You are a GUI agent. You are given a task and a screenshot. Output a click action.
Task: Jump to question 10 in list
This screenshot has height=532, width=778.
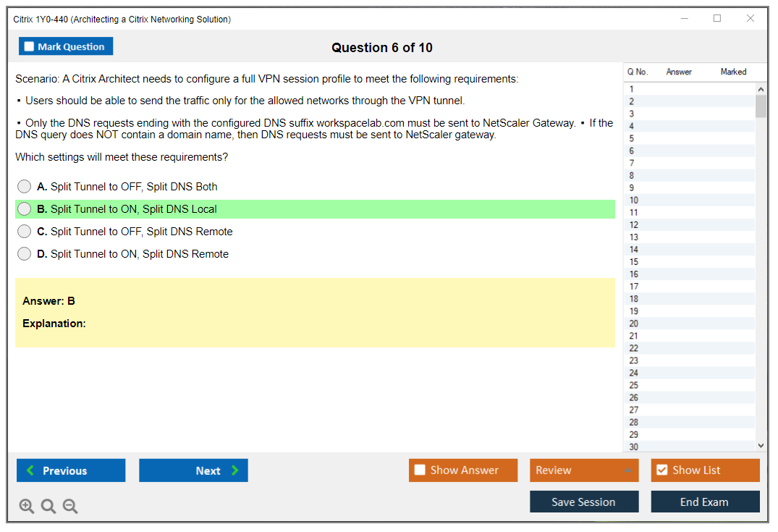[634, 200]
